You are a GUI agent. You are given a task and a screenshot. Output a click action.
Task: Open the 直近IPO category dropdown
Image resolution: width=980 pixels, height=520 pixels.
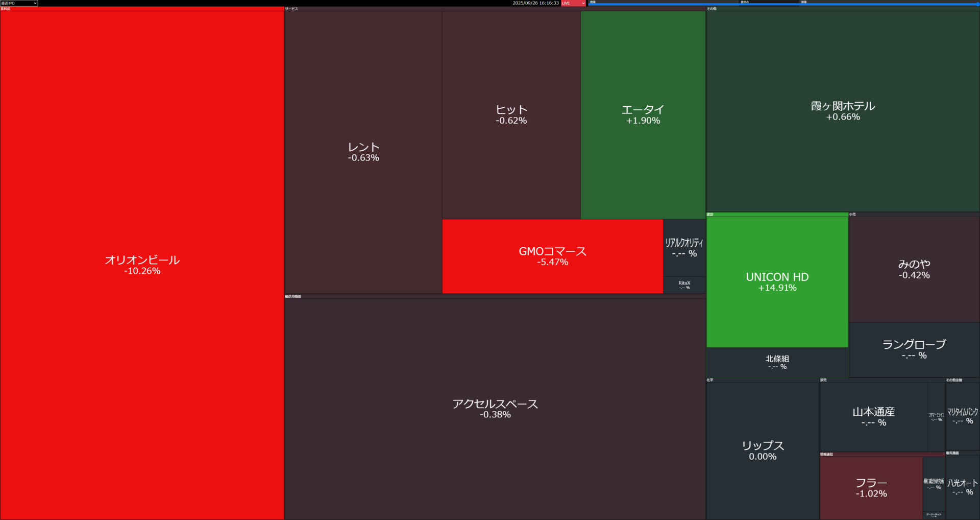[x=19, y=3]
